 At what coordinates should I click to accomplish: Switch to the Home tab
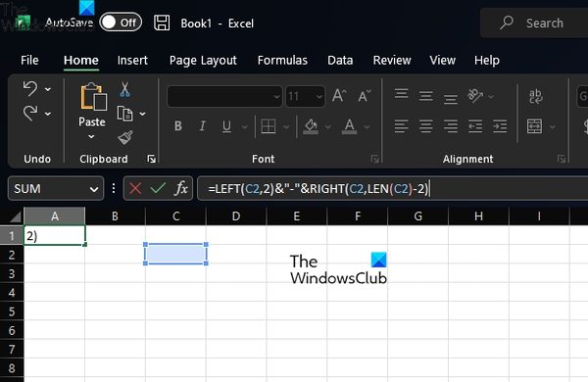coord(81,60)
